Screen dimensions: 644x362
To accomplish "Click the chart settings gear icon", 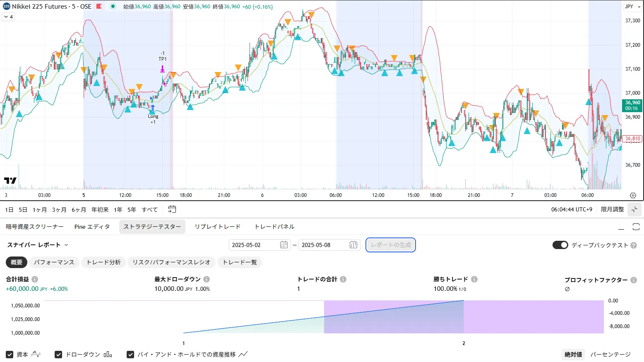I will coord(633,195).
